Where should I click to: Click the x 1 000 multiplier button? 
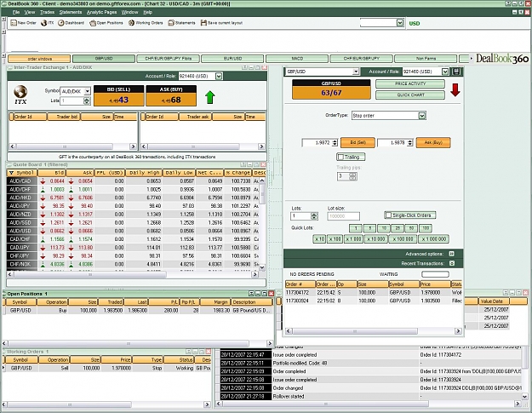click(x=353, y=239)
